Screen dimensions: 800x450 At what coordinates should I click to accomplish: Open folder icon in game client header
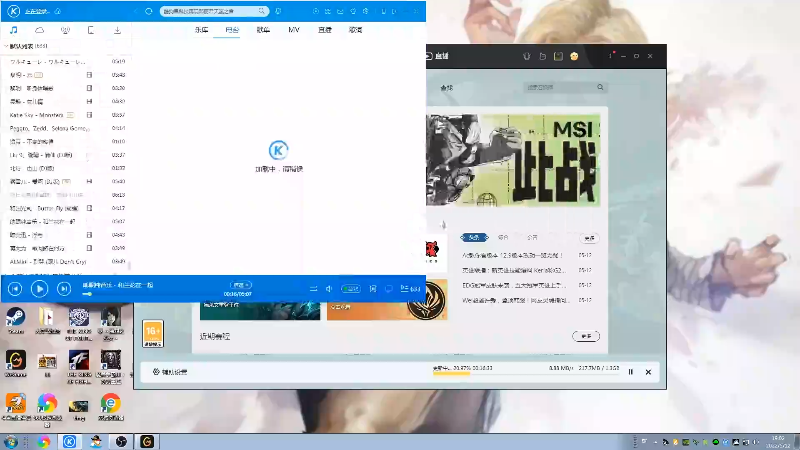click(543, 56)
